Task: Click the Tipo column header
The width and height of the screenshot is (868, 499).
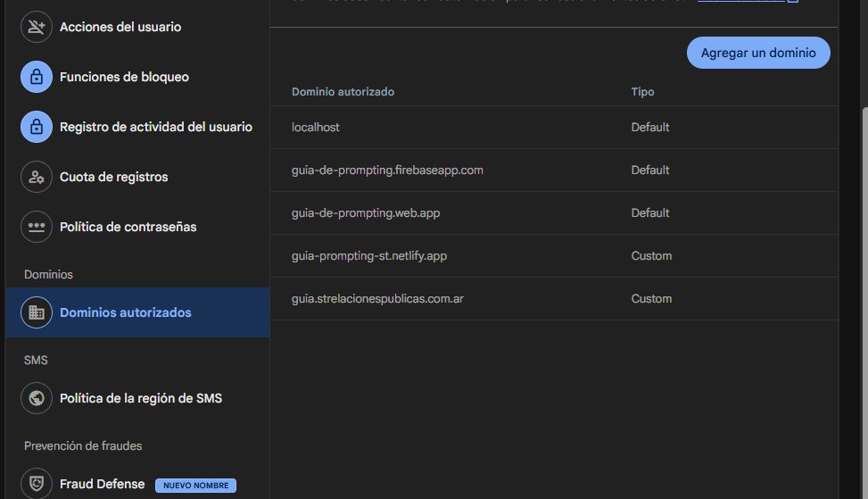Action: (642, 92)
